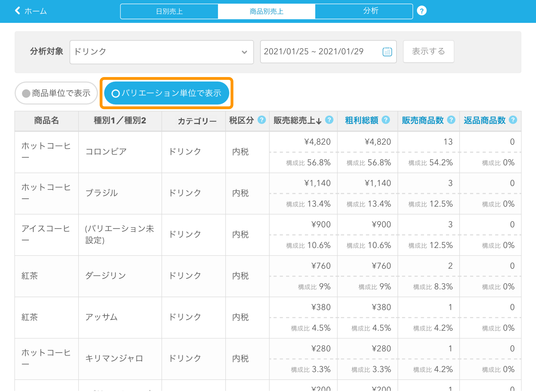The height and width of the screenshot is (392, 536).
Task: Click 構成比 3.3% under 販売総売上 for キリマンジャロ
Action: coord(311,369)
